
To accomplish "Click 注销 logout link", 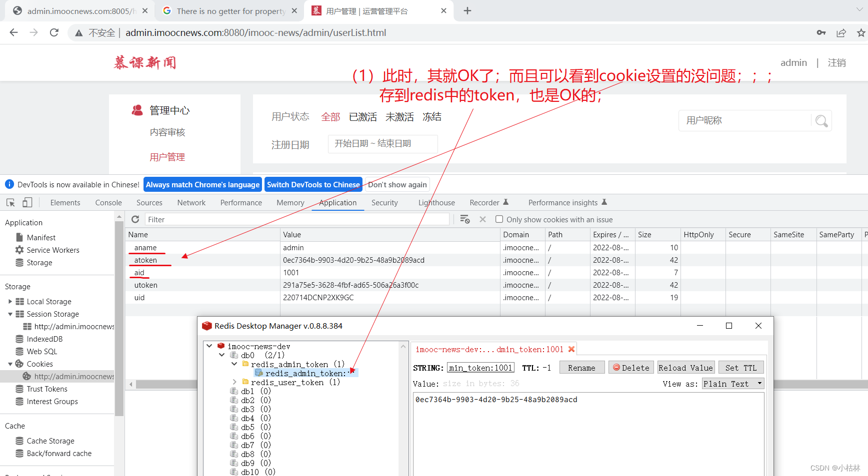I will 836,63.
